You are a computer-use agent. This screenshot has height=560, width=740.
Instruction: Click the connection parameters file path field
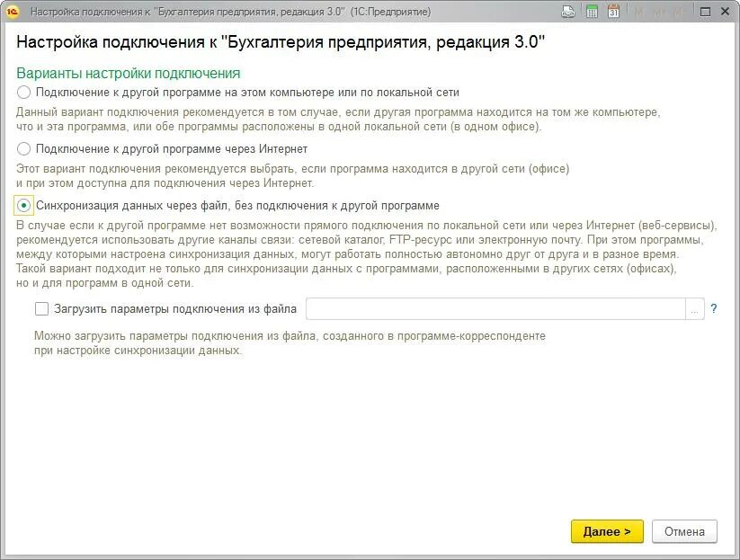tap(495, 309)
